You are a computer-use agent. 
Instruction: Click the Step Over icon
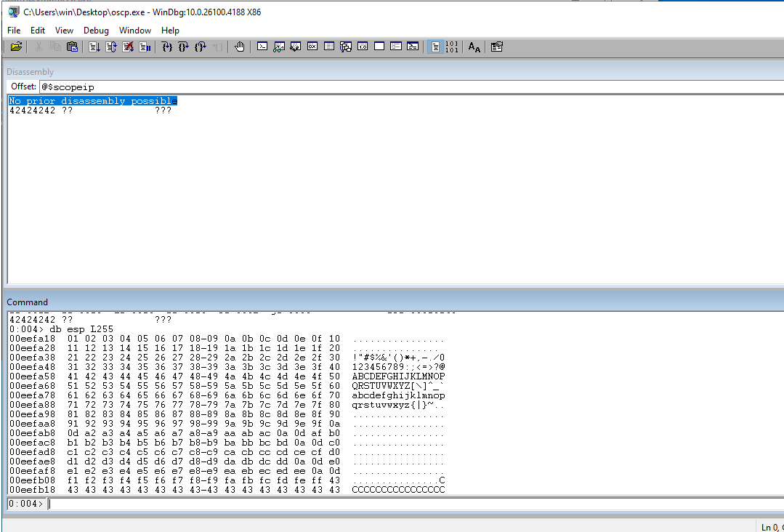184,47
